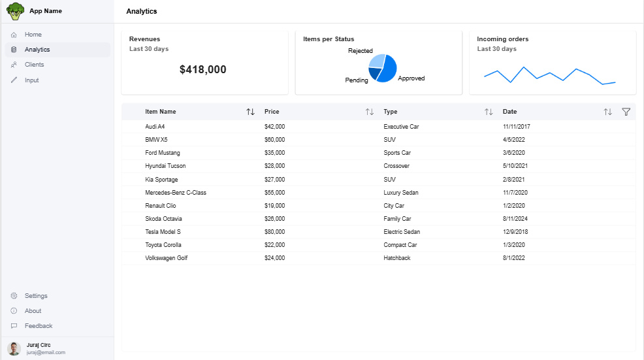644x360 pixels.
Task: Sort table by Item Name
Action: pos(250,112)
